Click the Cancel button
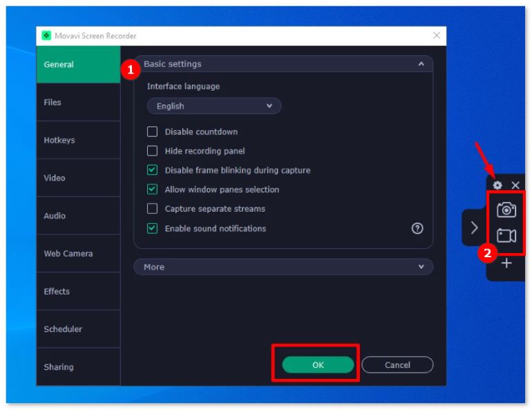 (x=397, y=365)
